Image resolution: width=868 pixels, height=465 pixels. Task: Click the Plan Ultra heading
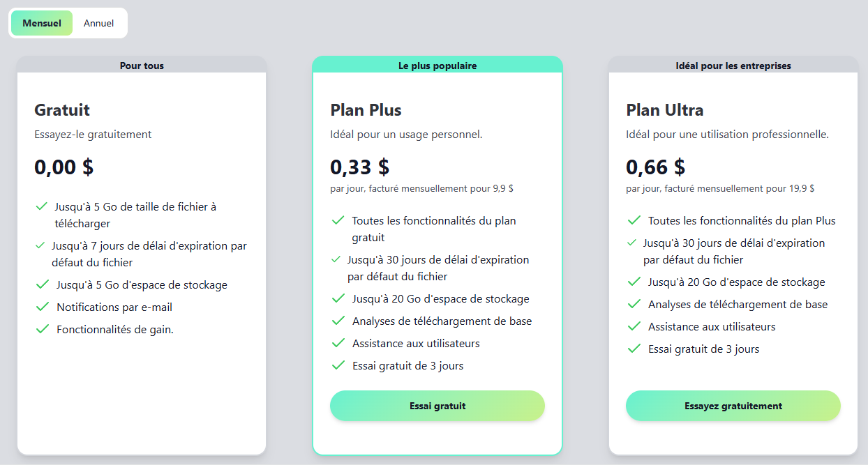(664, 110)
